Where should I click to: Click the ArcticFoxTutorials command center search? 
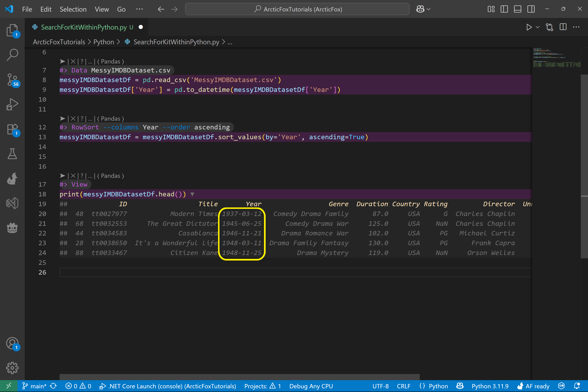(297, 9)
